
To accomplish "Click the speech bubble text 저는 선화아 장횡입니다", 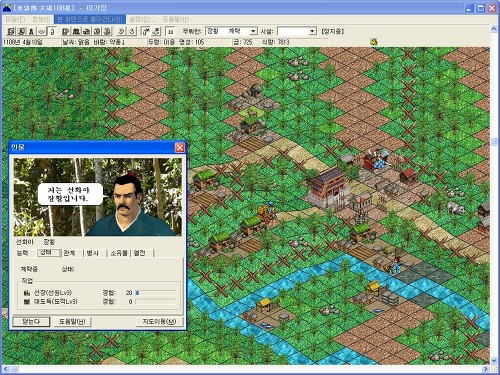I will click(68, 194).
